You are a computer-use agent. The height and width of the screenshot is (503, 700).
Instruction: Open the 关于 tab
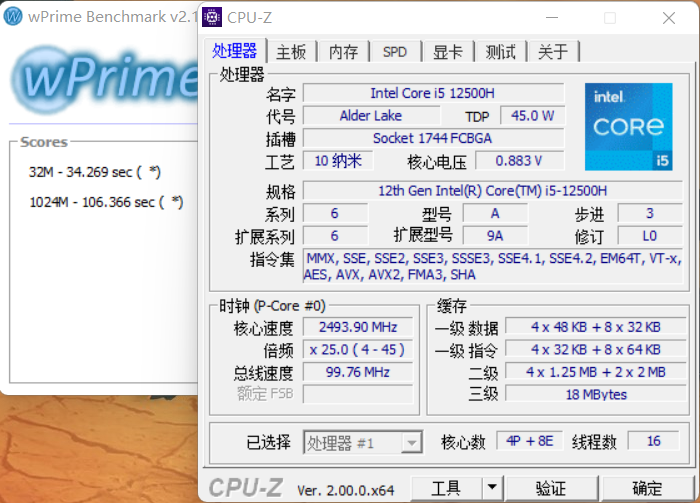click(x=553, y=52)
